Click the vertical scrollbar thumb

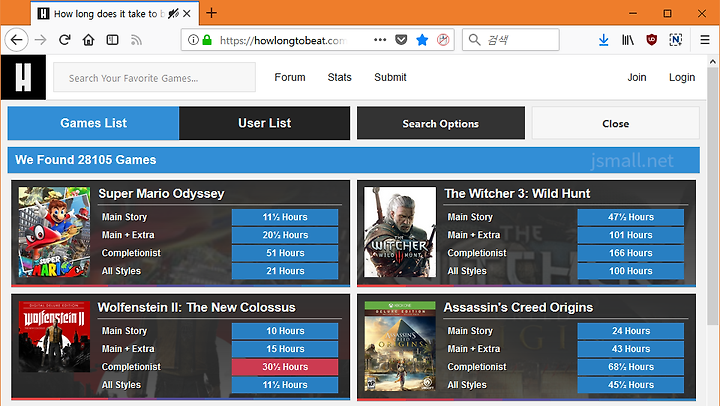[x=713, y=197]
